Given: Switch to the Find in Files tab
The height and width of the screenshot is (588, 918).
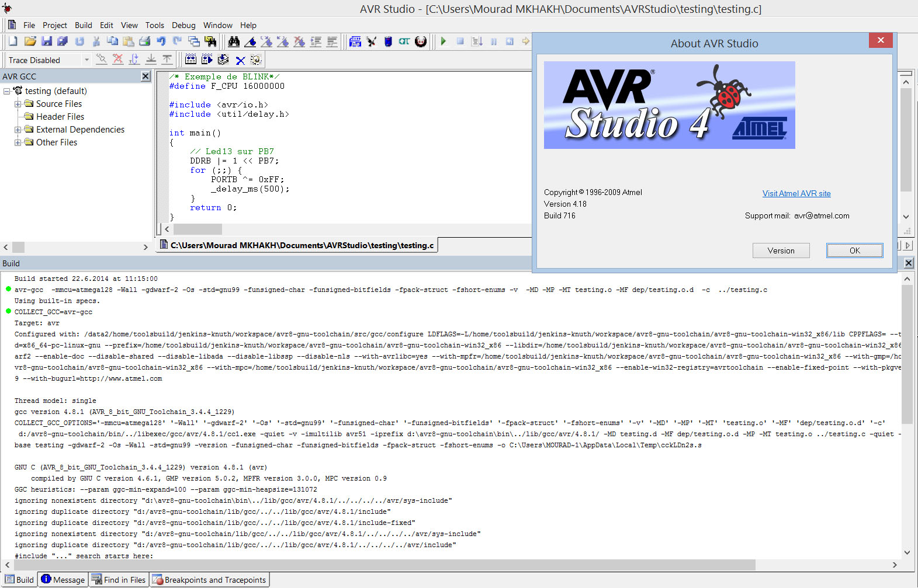Looking at the screenshot, I should [x=119, y=580].
